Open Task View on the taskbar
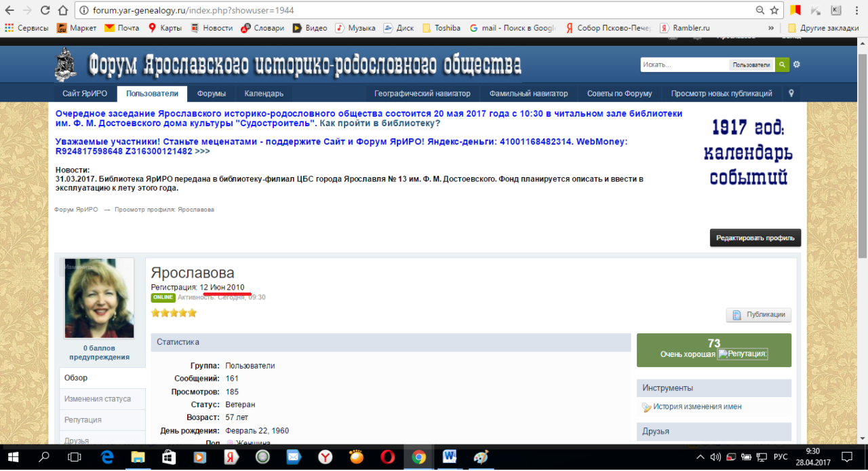The width and height of the screenshot is (868, 471). 75,457
